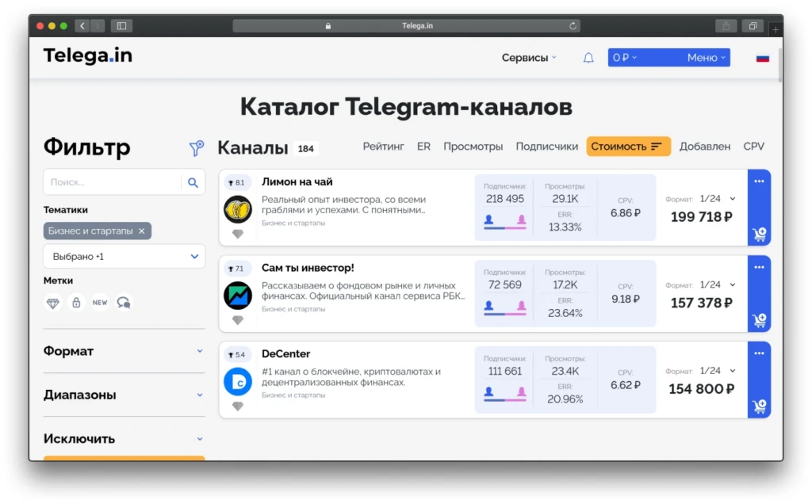812x504 pixels.
Task: Switch language via the Russian flag icon
Action: [762, 58]
